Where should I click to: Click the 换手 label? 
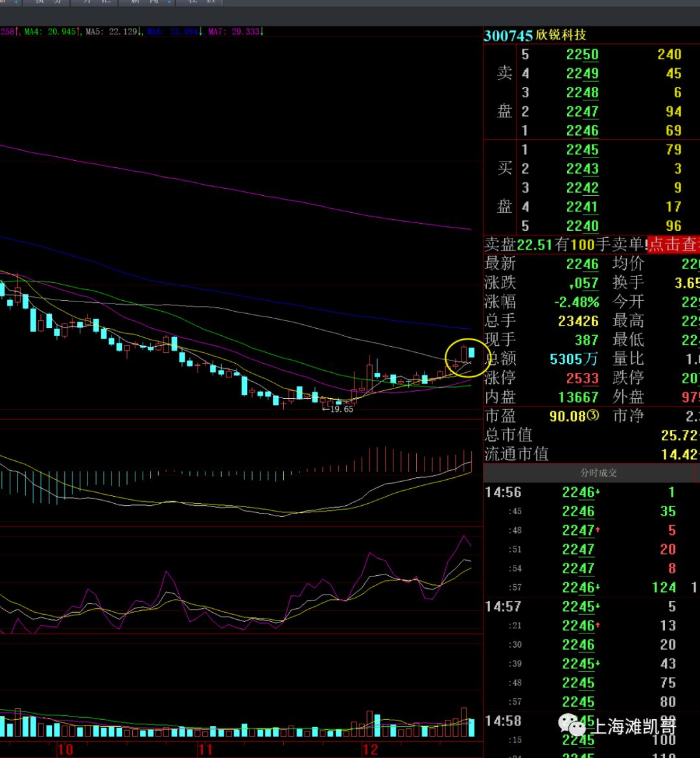pos(628,282)
